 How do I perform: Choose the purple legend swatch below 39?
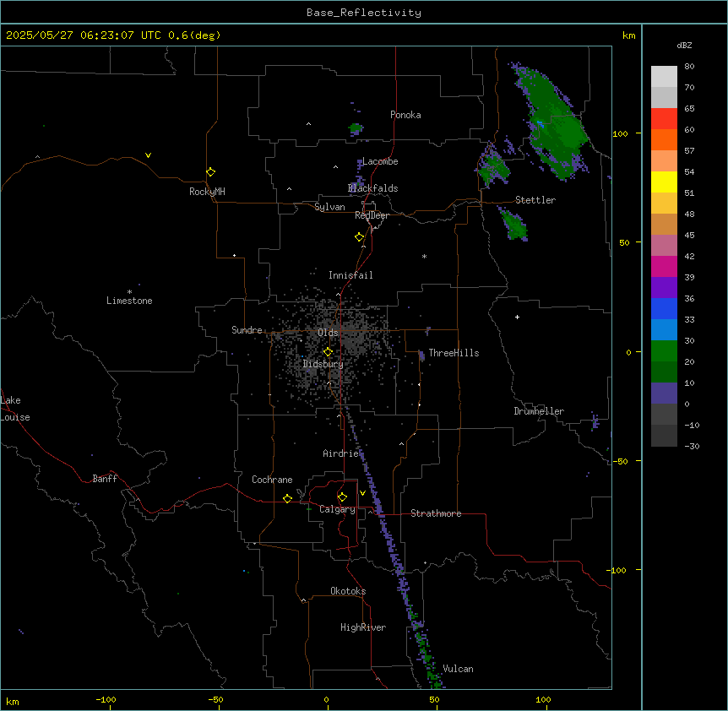point(664,288)
